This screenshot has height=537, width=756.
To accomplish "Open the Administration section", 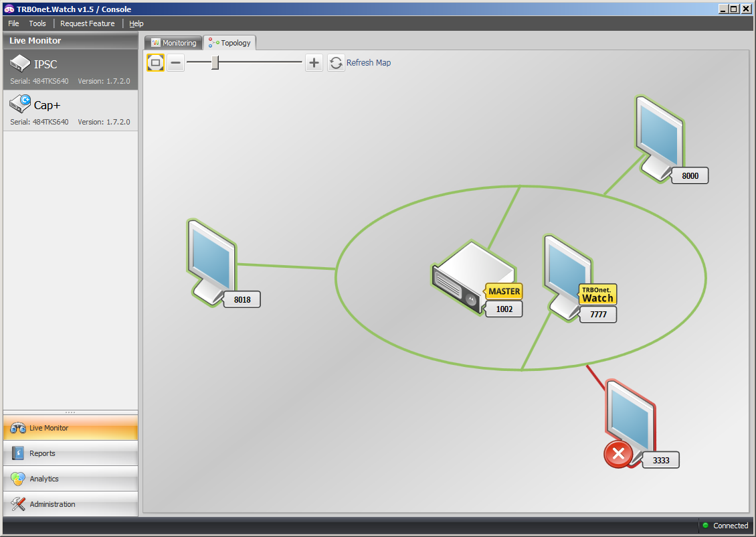I will (x=70, y=504).
